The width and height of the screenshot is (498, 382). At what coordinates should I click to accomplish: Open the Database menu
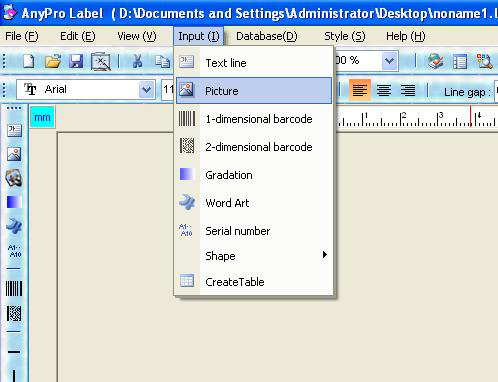click(x=267, y=36)
